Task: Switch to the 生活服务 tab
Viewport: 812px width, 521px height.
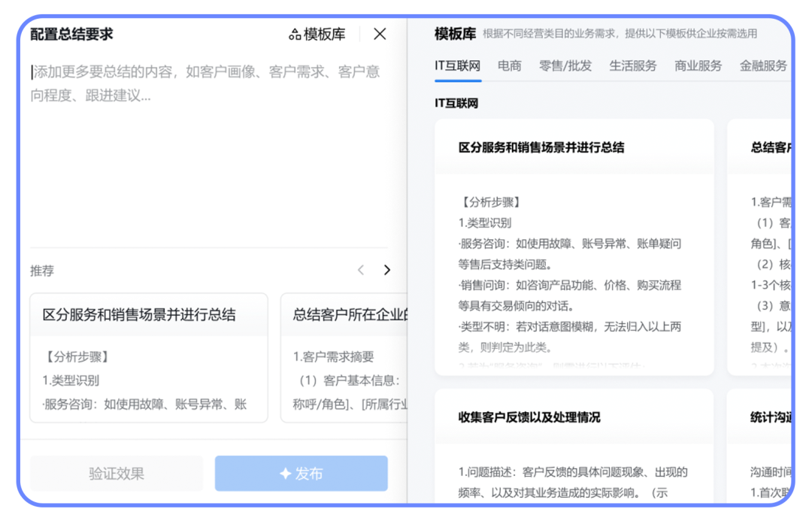Action: 632,65
